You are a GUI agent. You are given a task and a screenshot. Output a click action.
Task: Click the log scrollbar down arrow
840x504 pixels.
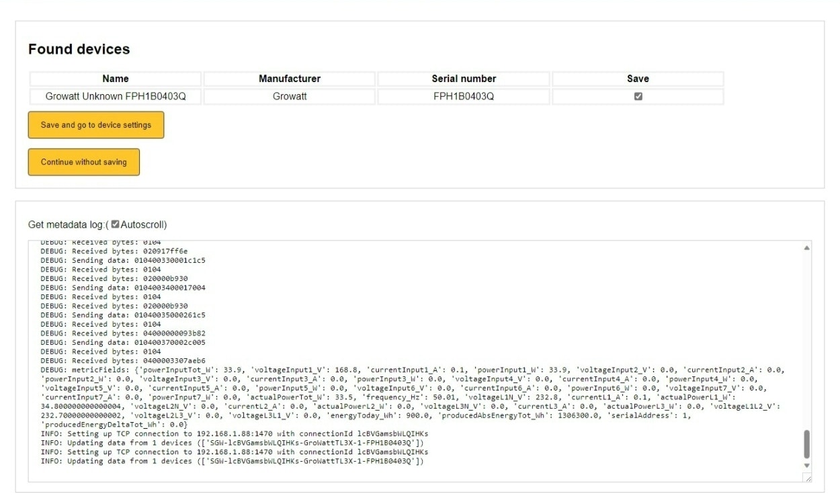(x=806, y=465)
